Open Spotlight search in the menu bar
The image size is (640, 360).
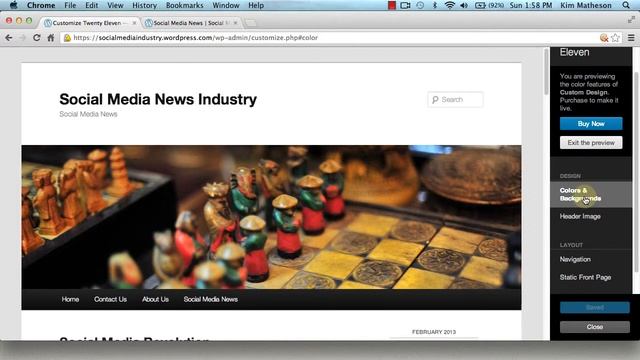tap(626, 5)
